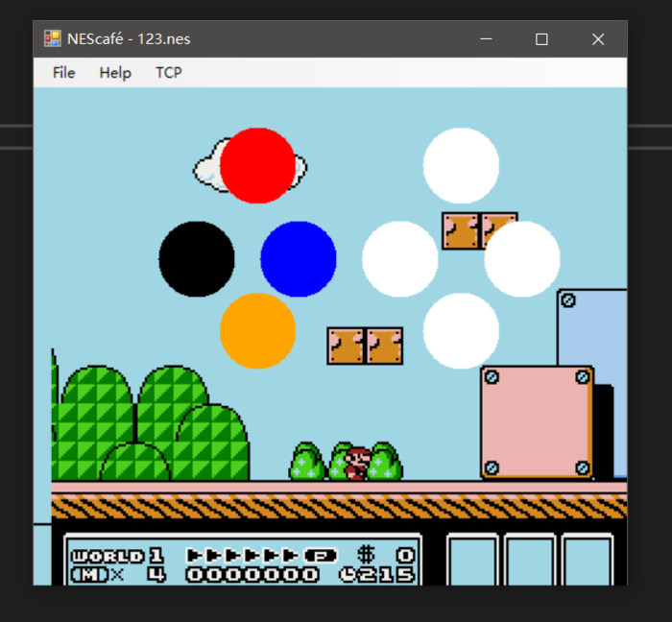Click the clock timer icon in HUD
672x622 pixels.
pyautogui.click(x=348, y=575)
